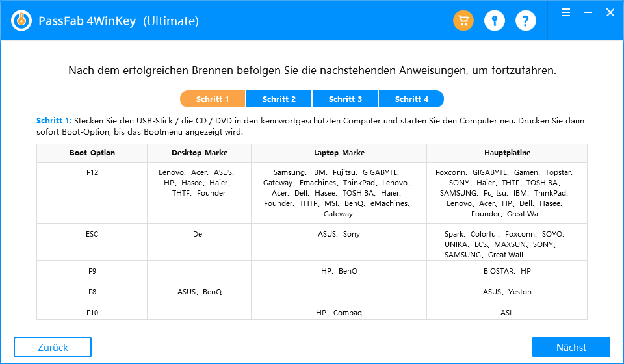The image size is (624, 364).
Task: Click the Dell desktop brand cell
Action: click(200, 242)
